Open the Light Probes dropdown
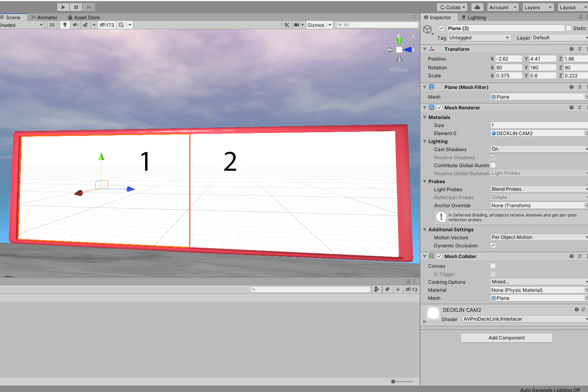This screenshot has width=588, height=392. [x=539, y=189]
